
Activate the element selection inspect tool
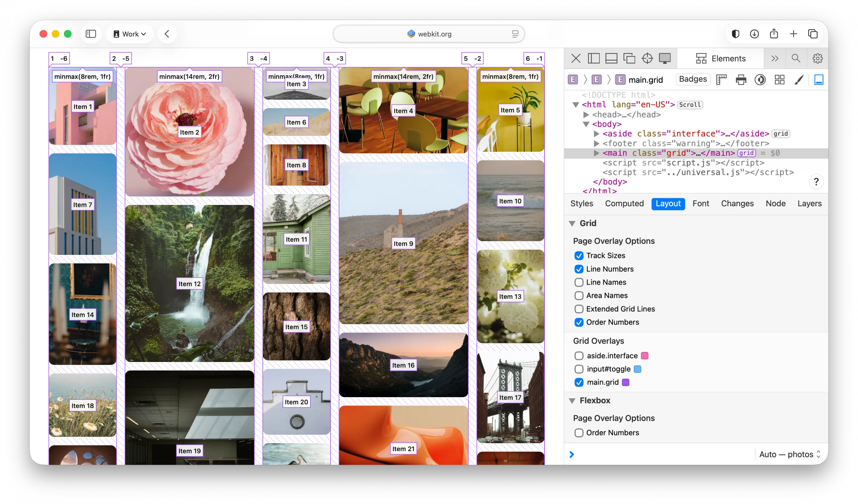pos(648,58)
